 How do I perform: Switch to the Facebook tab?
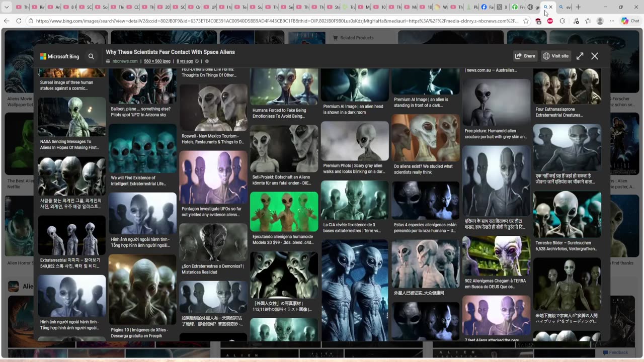(x=487, y=7)
